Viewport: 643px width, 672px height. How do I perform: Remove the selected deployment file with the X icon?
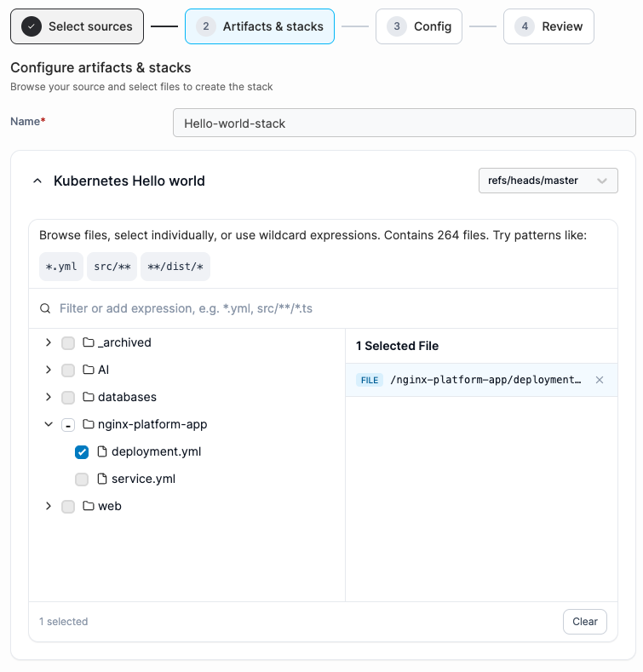600,380
